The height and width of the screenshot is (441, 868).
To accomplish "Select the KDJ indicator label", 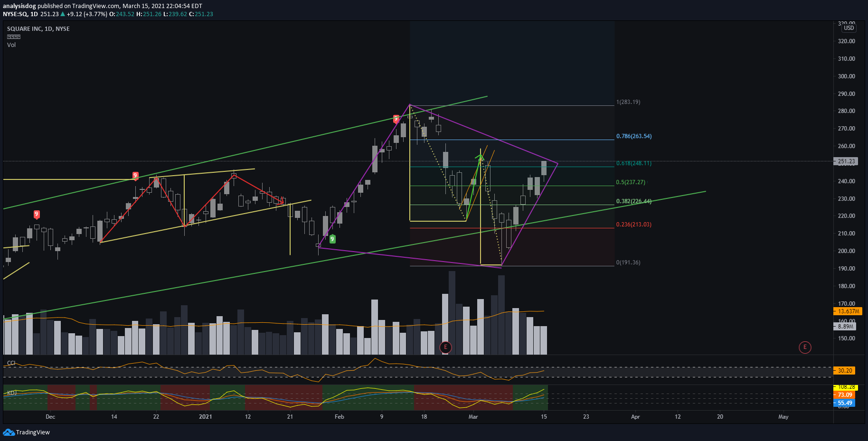I will [12, 393].
